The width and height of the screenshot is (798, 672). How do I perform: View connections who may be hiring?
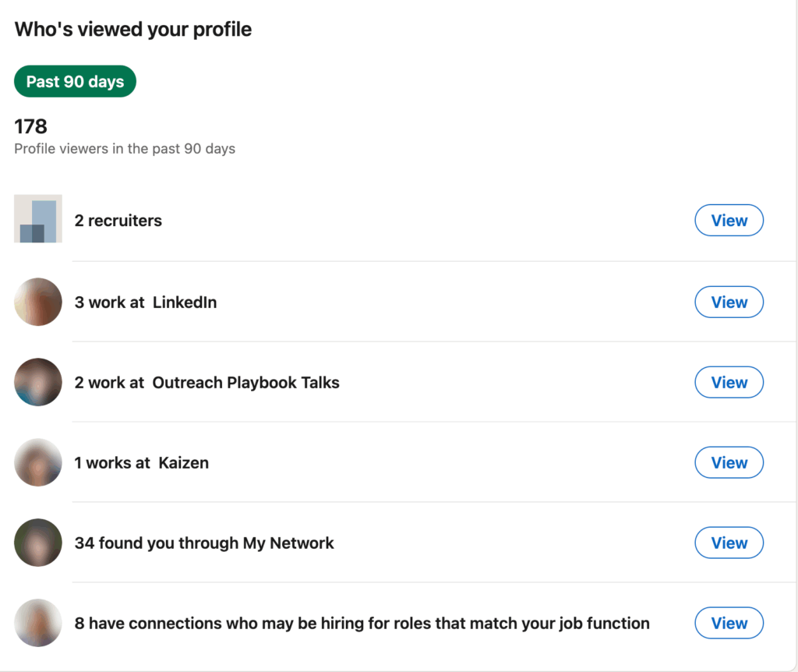tap(729, 623)
